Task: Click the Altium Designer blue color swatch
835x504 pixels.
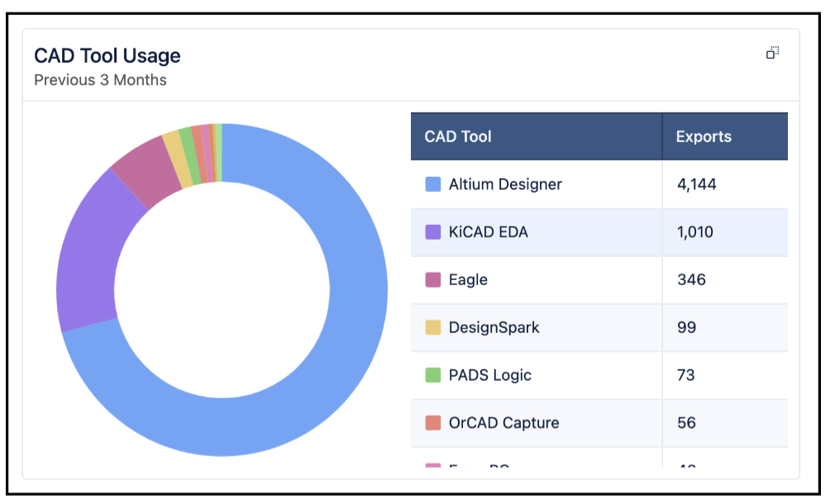Action: click(x=433, y=184)
